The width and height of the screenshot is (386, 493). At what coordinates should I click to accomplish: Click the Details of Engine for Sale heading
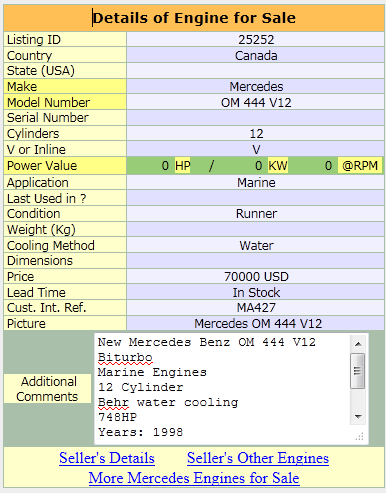(194, 18)
